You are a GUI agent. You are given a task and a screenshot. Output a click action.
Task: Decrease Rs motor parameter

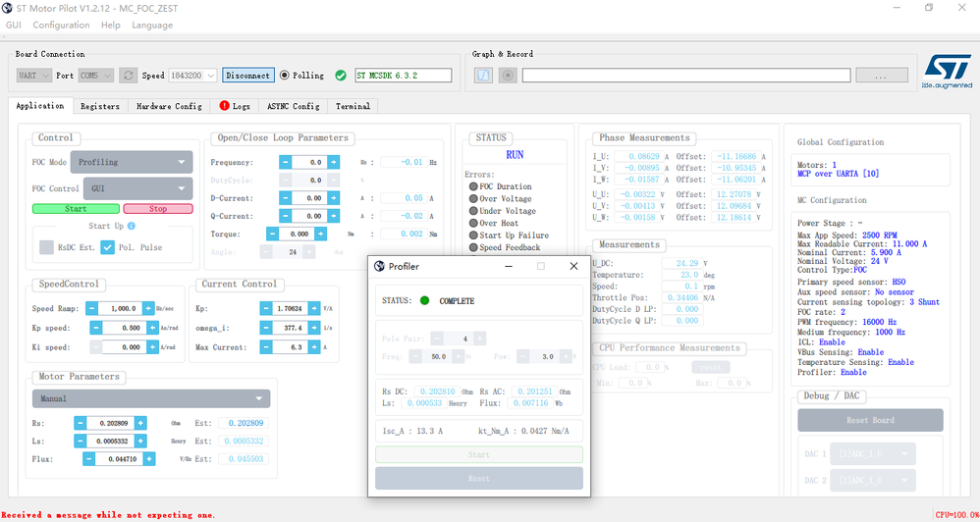[80, 423]
